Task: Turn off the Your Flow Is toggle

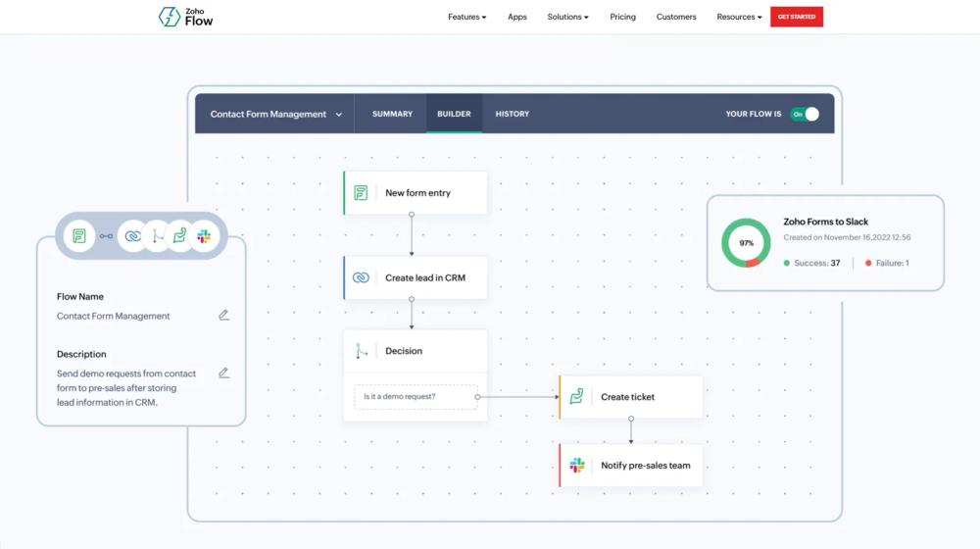Action: click(805, 114)
